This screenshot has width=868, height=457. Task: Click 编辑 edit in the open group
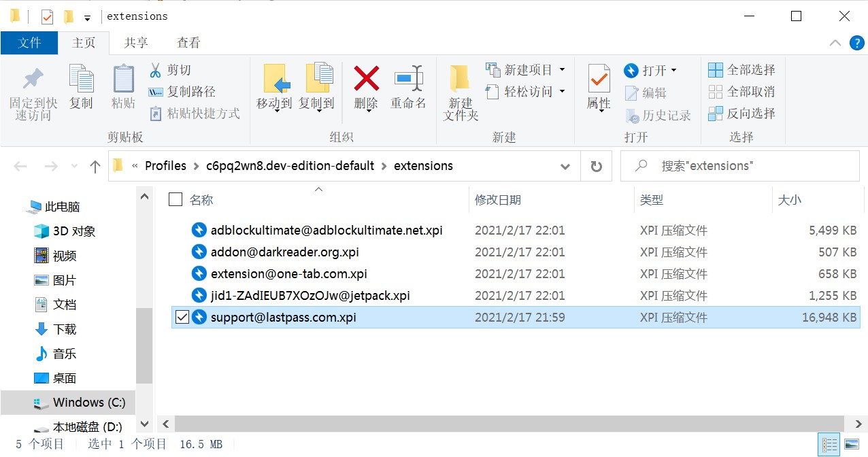(645, 92)
